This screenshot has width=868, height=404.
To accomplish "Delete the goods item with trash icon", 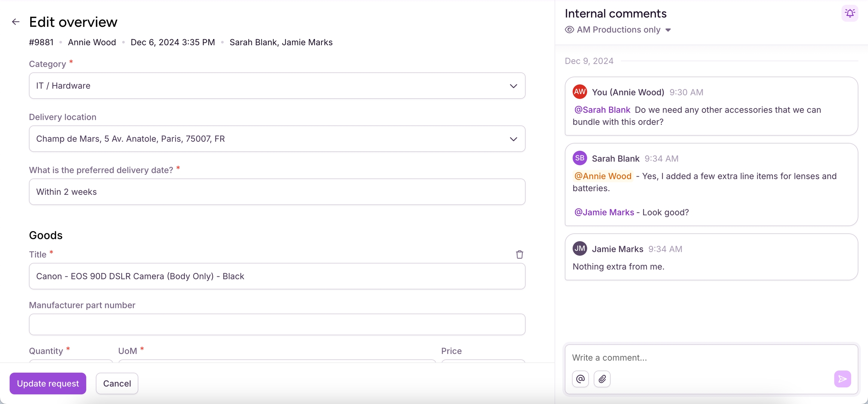I will tap(520, 254).
